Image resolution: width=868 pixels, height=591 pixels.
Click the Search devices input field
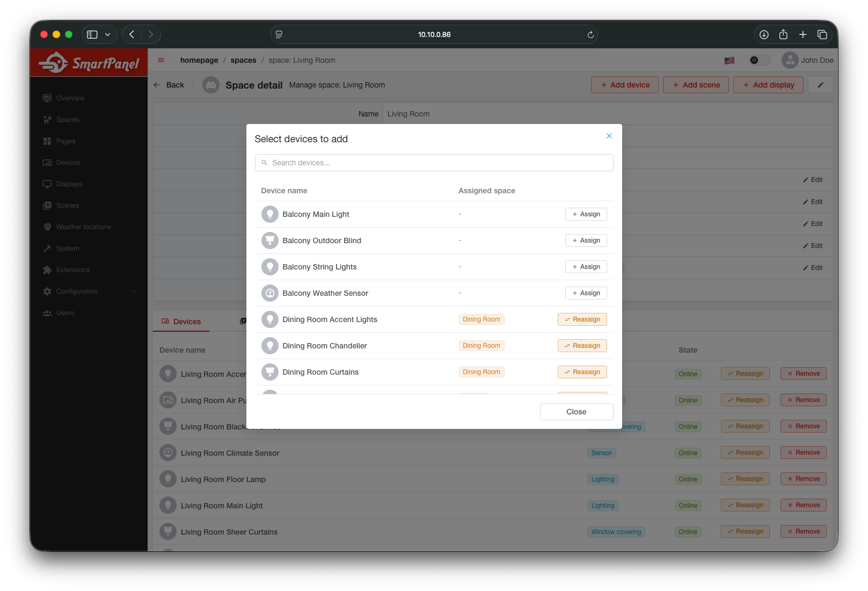[x=434, y=163]
